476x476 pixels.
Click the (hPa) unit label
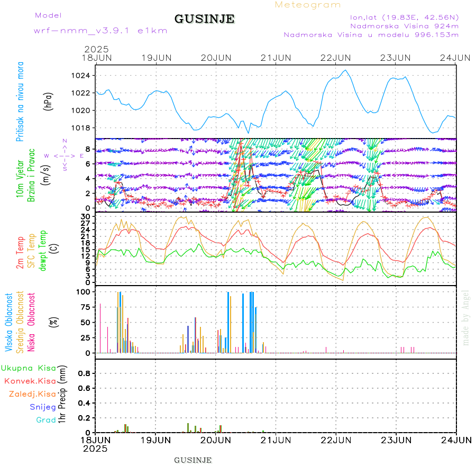click(48, 102)
